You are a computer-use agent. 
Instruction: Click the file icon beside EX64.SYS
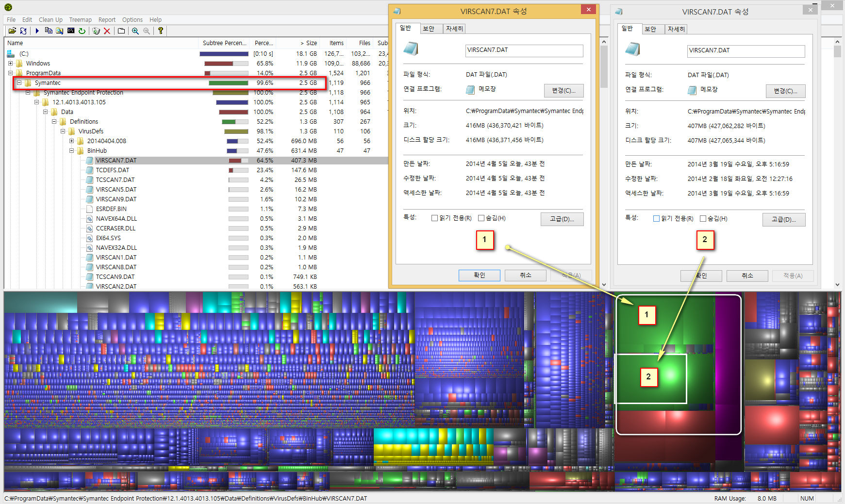pos(89,238)
